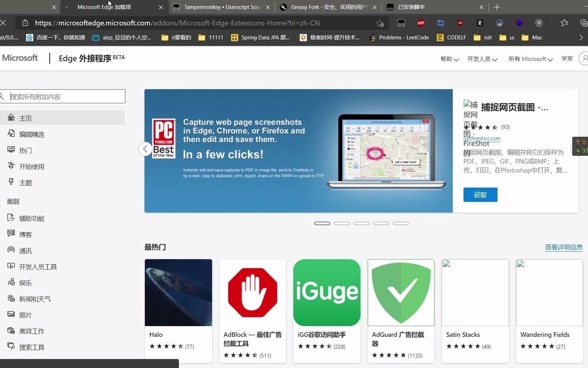Select third carousel page indicator

pyautogui.click(x=362, y=223)
